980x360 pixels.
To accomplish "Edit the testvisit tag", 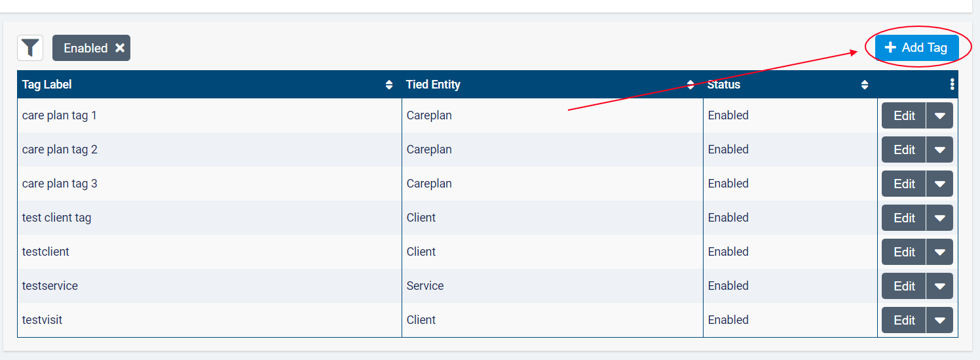I will 904,320.
